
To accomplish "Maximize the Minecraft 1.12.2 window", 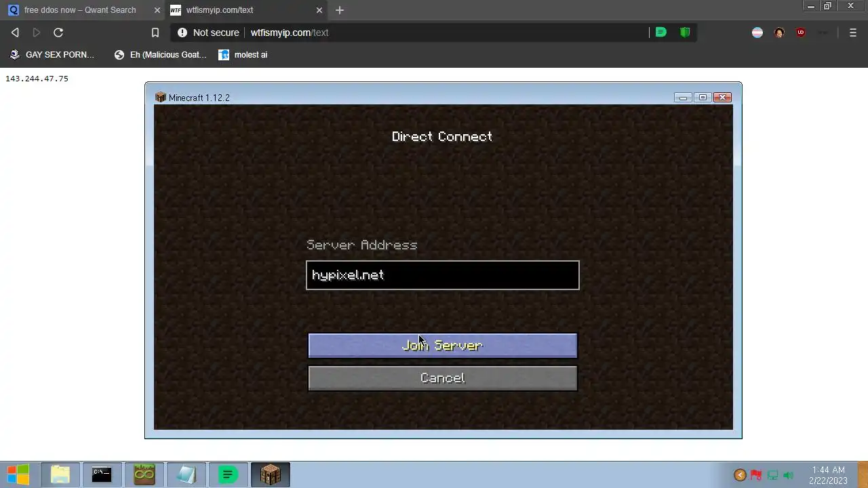I will coord(703,98).
